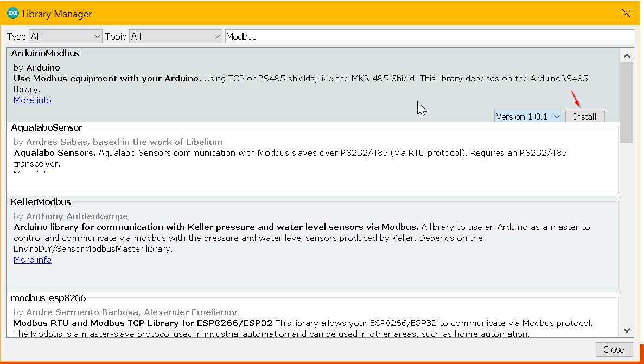Close the dialog via title bar X
The image size is (644, 364).
tap(626, 13)
